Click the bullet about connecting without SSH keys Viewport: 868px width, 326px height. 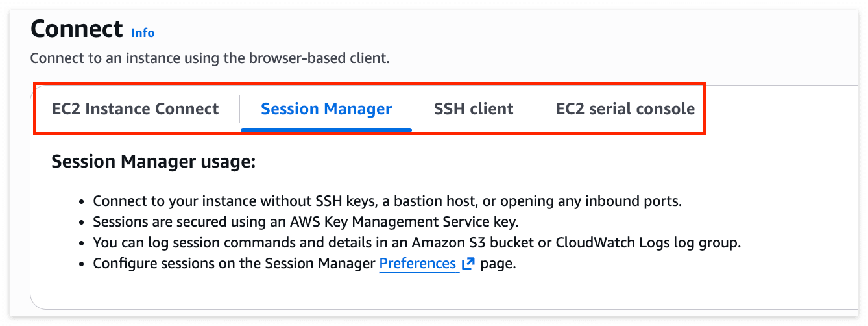[x=387, y=201]
